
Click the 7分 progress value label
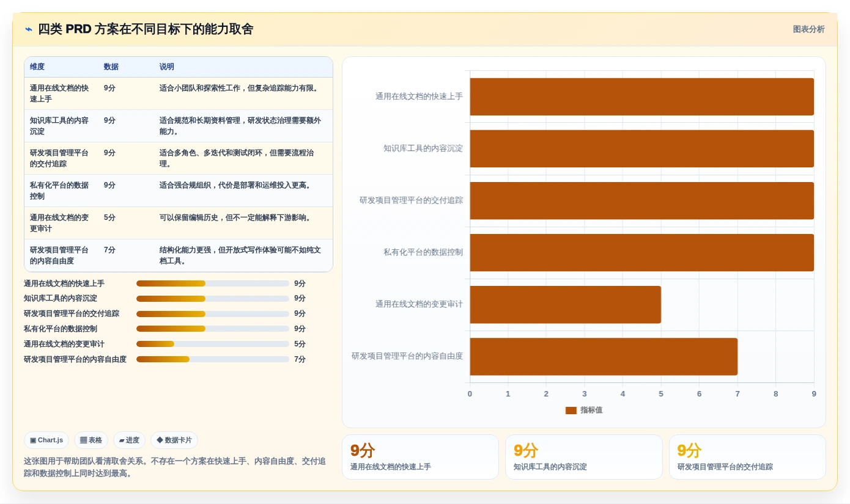pyautogui.click(x=300, y=359)
